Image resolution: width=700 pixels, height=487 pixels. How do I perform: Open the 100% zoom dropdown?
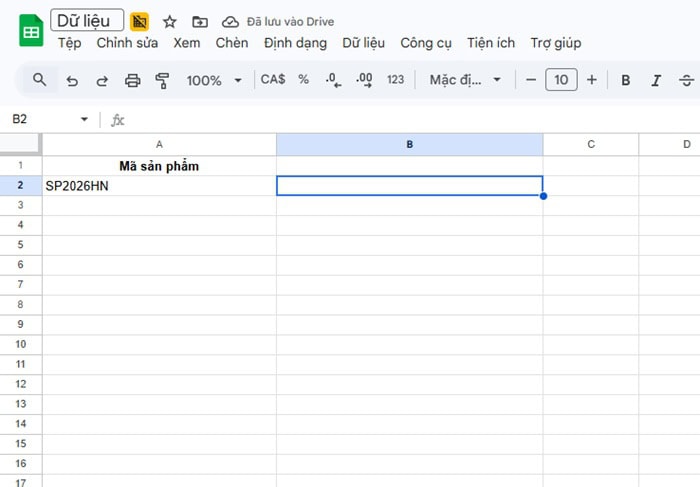tap(214, 80)
